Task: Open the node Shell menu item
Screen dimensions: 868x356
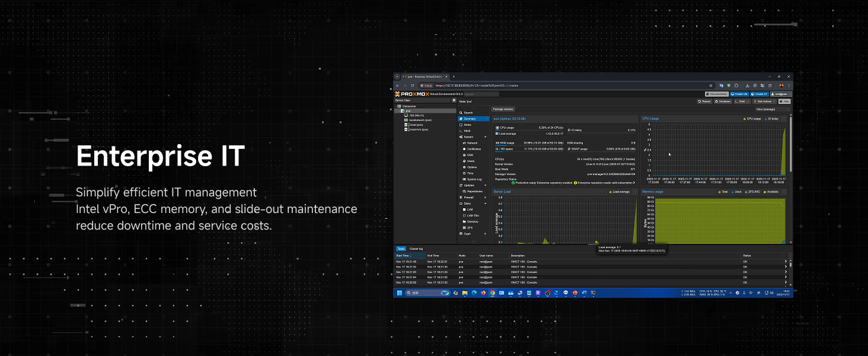Action: (x=473, y=131)
